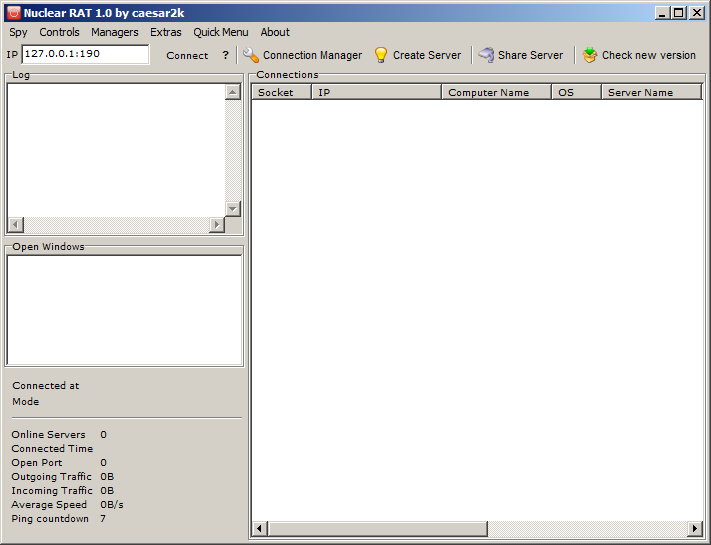This screenshot has height=545, width=711.
Task: Expand the Controls menu
Action: (x=59, y=32)
